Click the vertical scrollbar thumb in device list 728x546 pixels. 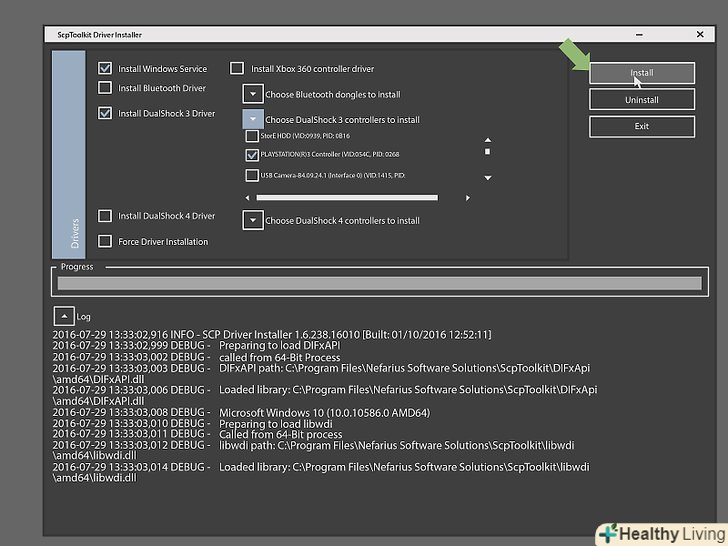click(488, 151)
